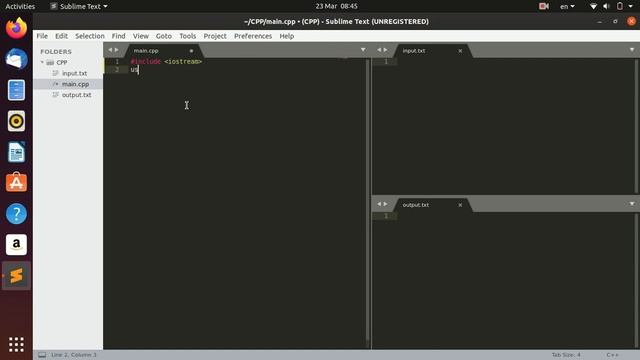Go to previous tab in input.txt pane
Image resolution: width=640 pixels, height=360 pixels.
[x=379, y=50]
